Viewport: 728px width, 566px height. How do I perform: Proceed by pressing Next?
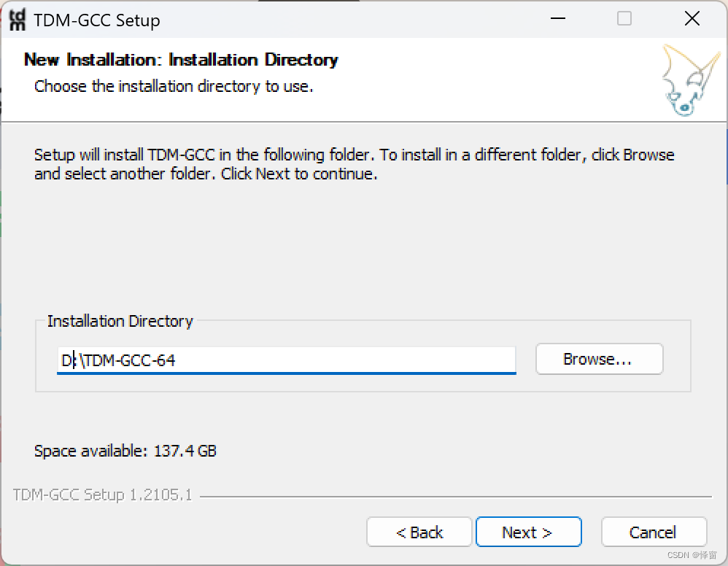pyautogui.click(x=527, y=532)
